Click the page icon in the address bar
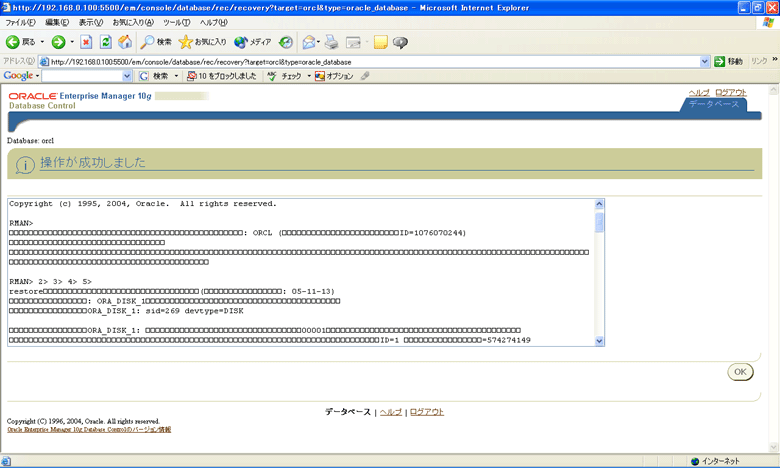This screenshot has height=468, width=780. pos(44,62)
